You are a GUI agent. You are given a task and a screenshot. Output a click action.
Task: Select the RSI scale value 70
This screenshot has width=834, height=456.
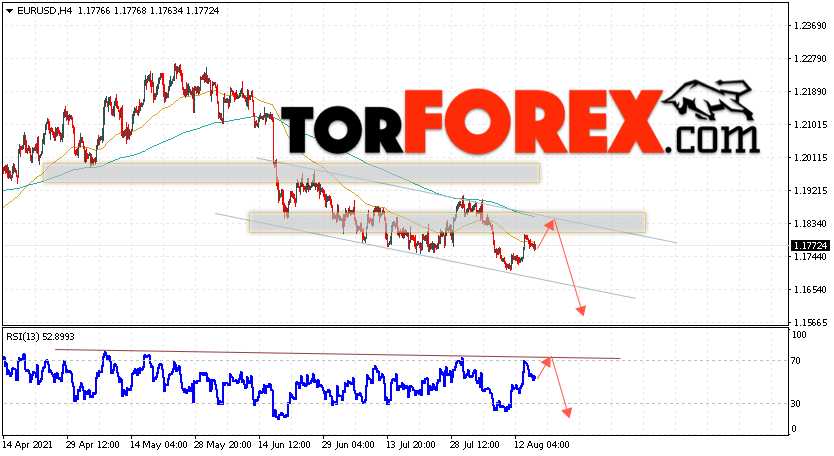(x=796, y=361)
